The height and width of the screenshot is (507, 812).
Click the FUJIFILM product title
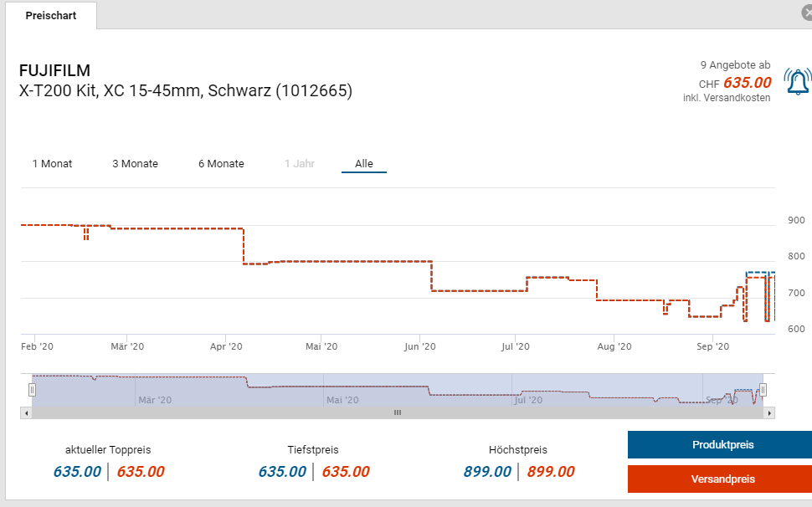tap(54, 71)
